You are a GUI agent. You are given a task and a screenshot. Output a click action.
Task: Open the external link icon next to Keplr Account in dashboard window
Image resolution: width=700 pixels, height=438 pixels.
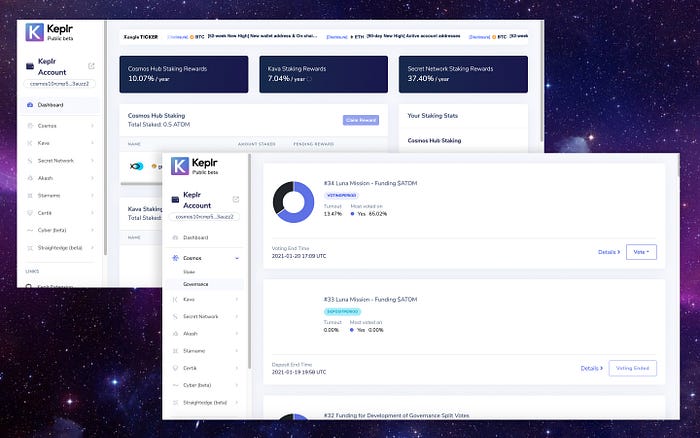pyautogui.click(x=92, y=66)
